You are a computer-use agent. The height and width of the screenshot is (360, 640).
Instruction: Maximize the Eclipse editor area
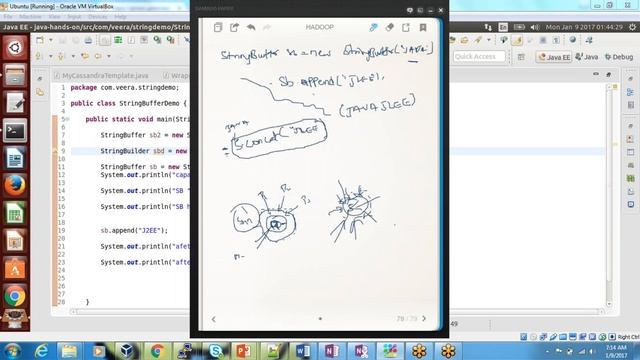[x=609, y=74]
